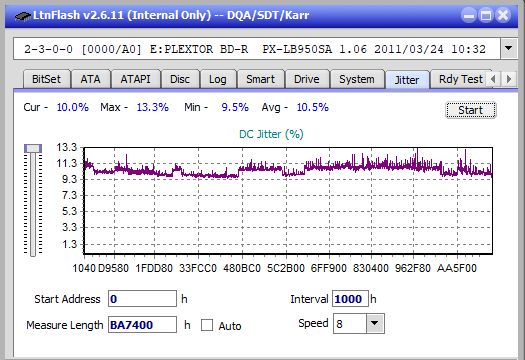This screenshot has height=360, width=525.
Task: Maximize the LtnFlash window
Action: (486, 15)
